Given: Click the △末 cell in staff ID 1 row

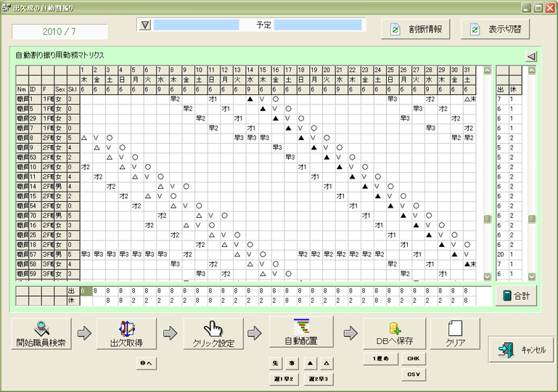Looking at the screenshot, I should [469, 99].
